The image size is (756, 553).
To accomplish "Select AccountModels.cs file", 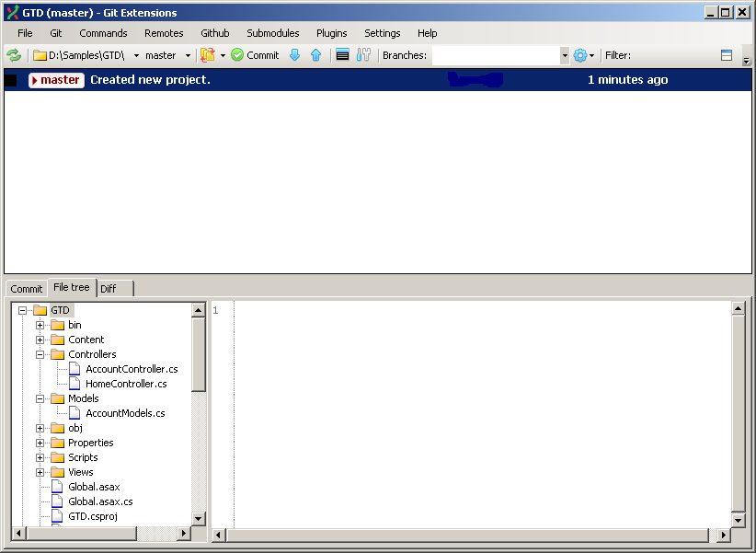I will tap(125, 413).
